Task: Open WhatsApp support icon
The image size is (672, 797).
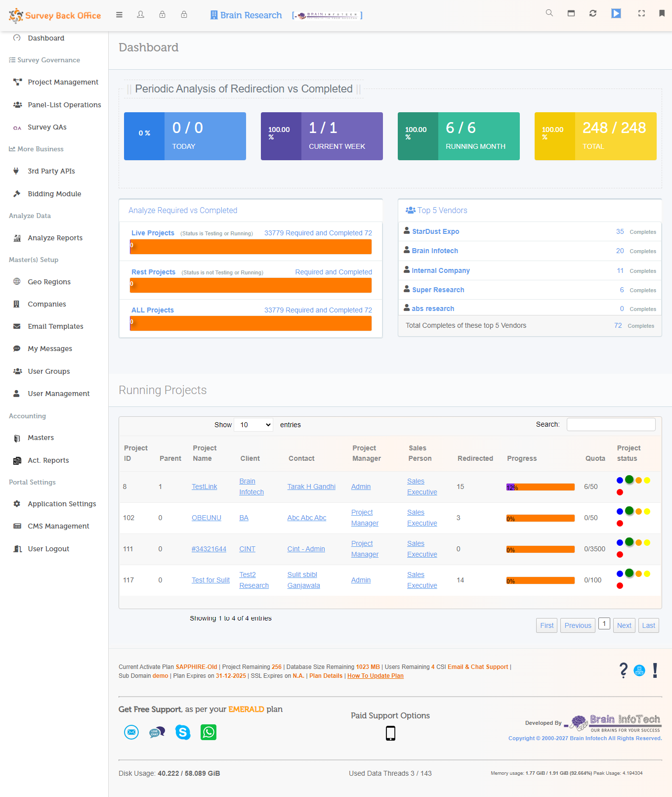Action: tap(209, 732)
